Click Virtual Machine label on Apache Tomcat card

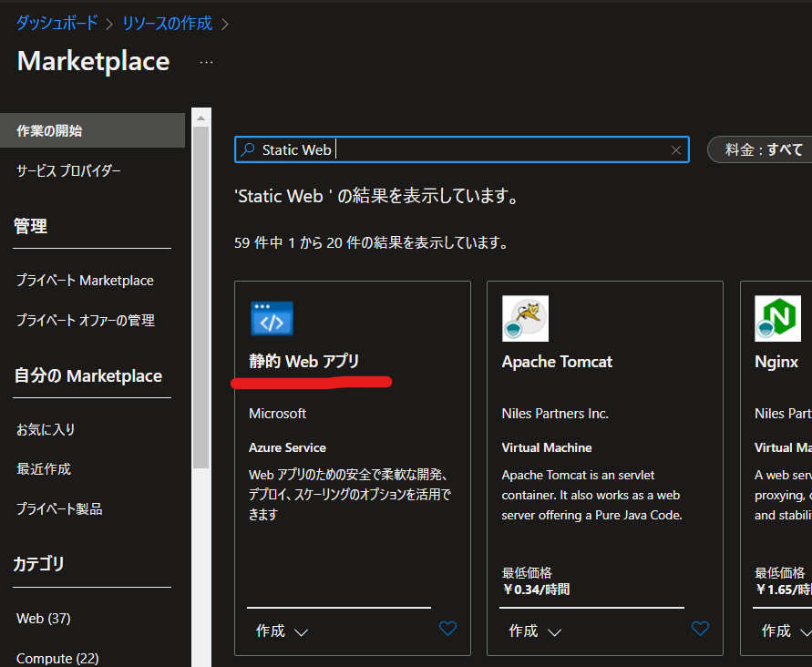(546, 447)
